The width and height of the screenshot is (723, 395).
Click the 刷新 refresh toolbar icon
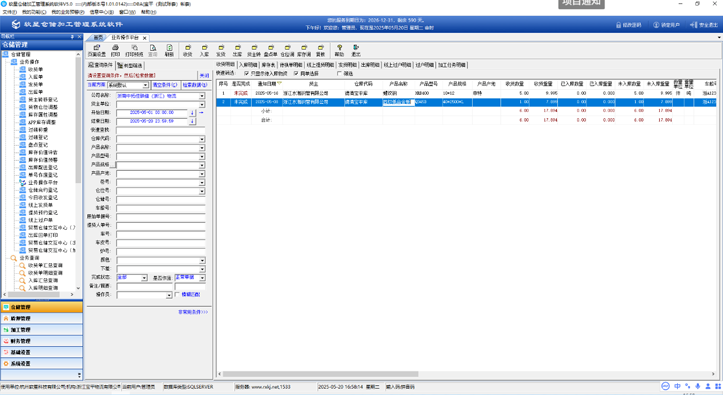click(169, 50)
